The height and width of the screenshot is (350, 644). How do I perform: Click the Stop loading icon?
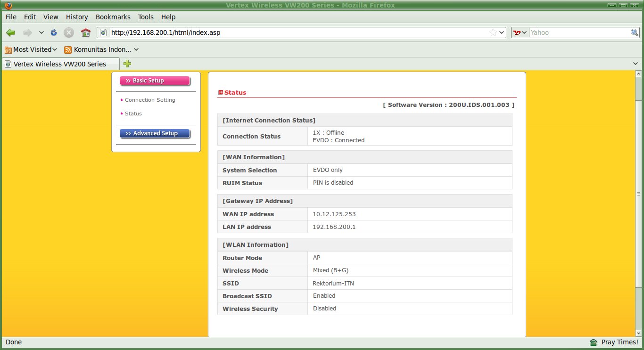[x=69, y=33]
